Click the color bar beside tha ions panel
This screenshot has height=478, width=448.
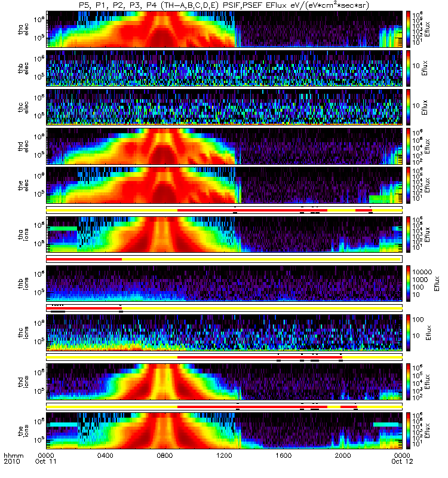[x=409, y=234]
